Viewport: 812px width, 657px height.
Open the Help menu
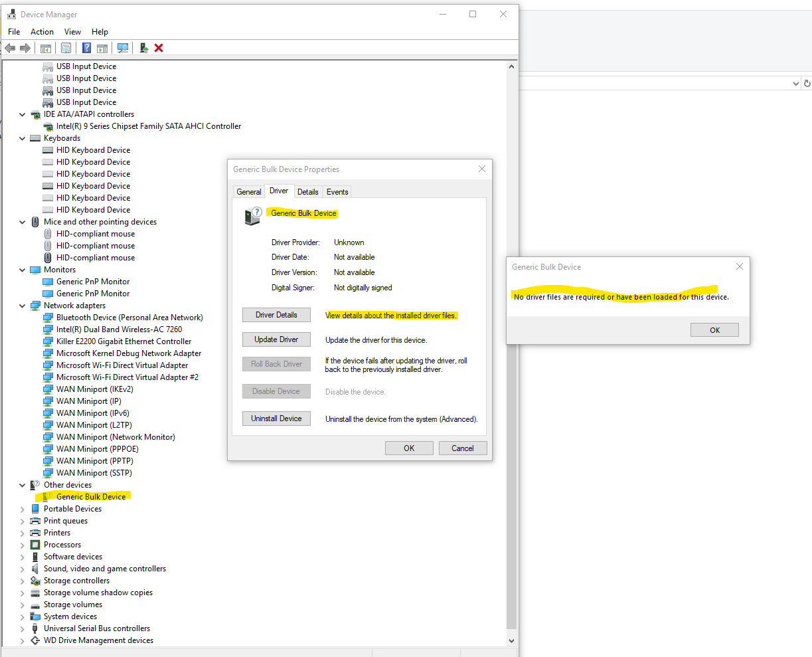coord(100,31)
